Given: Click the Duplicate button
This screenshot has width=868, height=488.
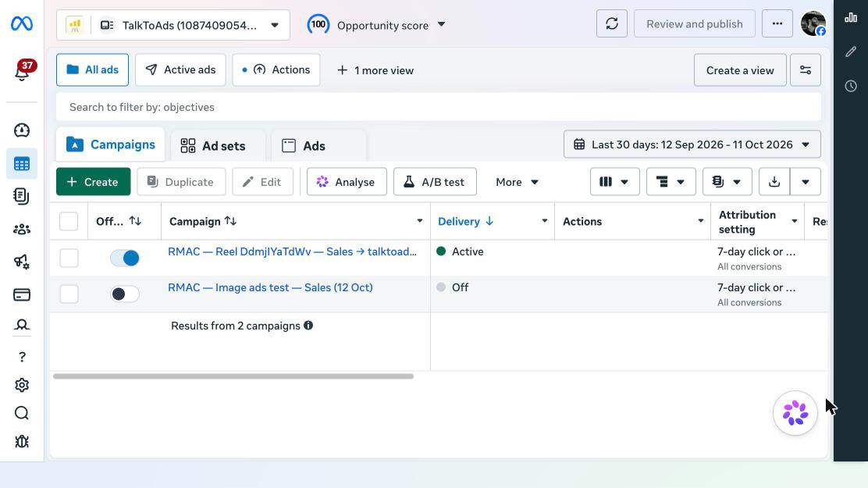Looking at the screenshot, I should click(181, 182).
